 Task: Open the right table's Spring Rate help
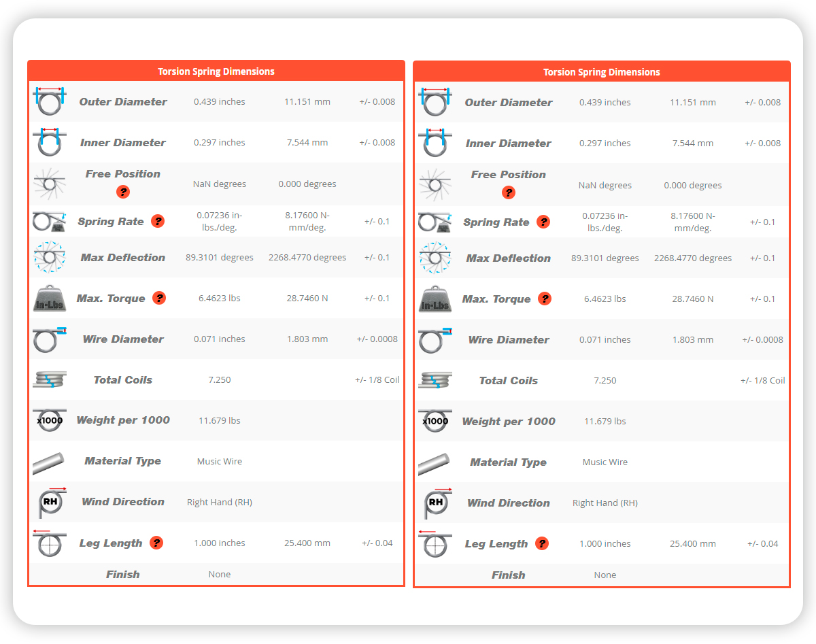545,222
